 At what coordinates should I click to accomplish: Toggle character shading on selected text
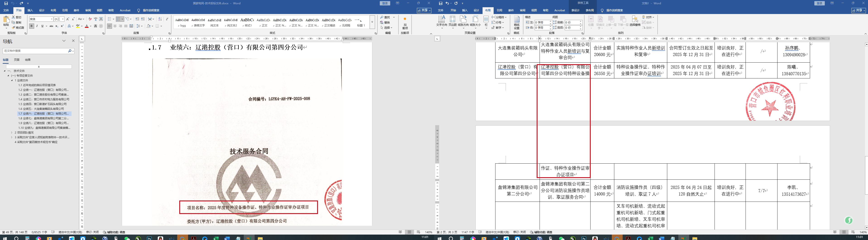point(95,26)
